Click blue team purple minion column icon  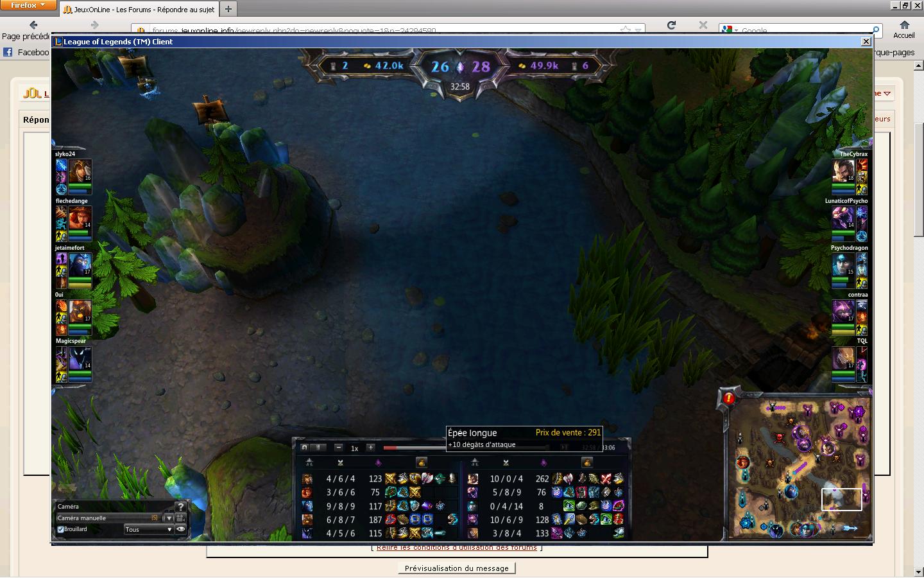click(378, 462)
